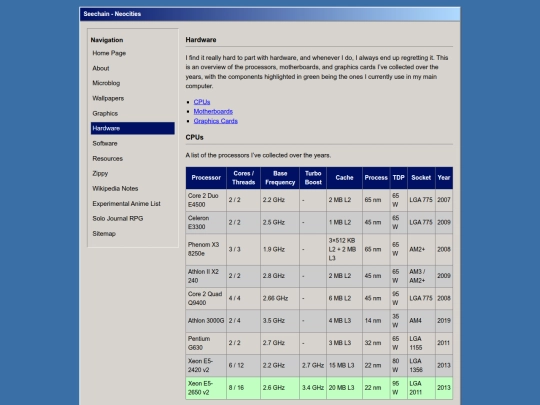Click the LGA 1356 socket cell

click(x=421, y=365)
